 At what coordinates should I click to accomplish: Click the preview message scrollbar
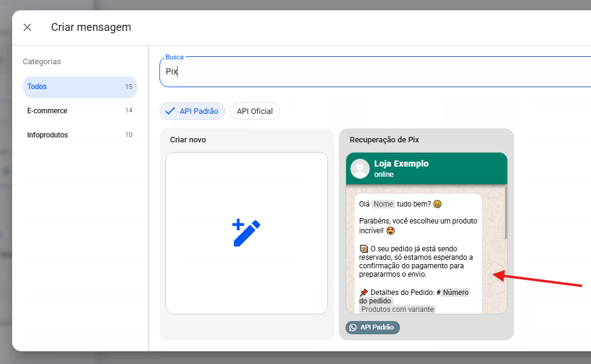[506, 211]
